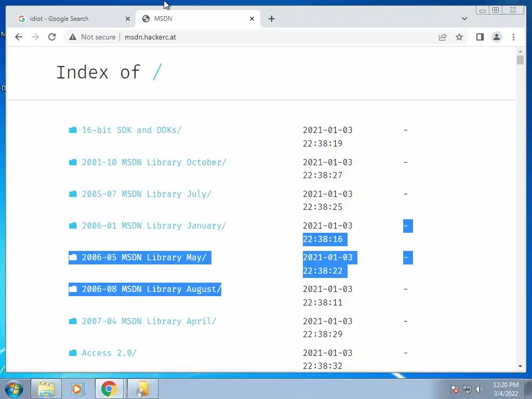Screen dimensions: 532x399
Task: Click the folder icon beside 2005-07 MSDN Library July
Action: (x=73, y=194)
